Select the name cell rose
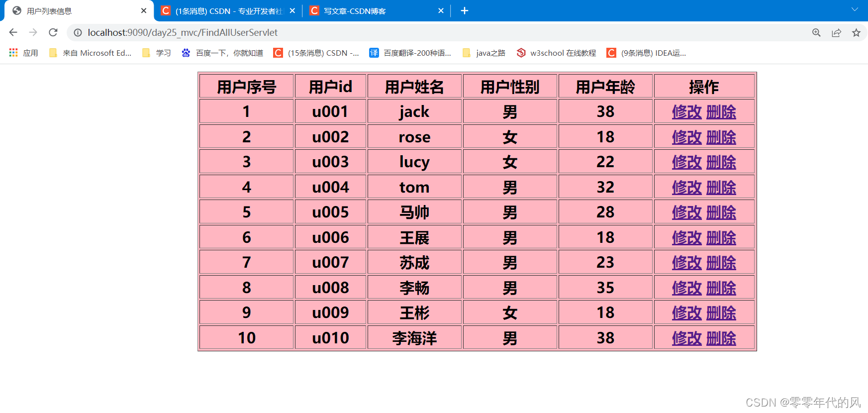 [415, 137]
